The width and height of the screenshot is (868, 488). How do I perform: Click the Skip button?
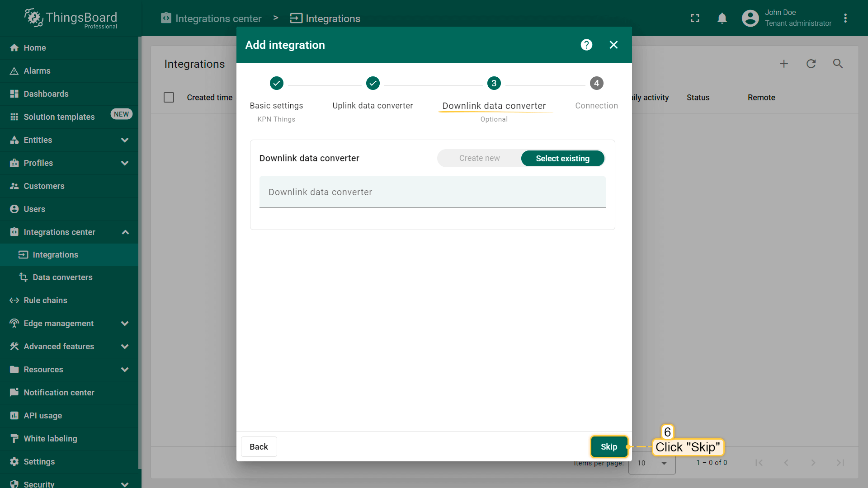(x=609, y=446)
